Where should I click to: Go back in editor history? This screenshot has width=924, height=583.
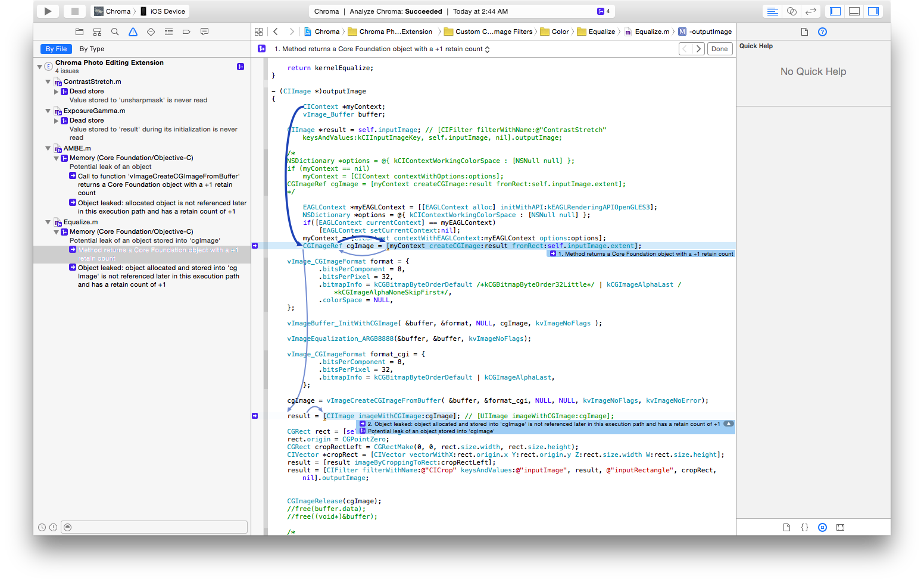point(276,32)
